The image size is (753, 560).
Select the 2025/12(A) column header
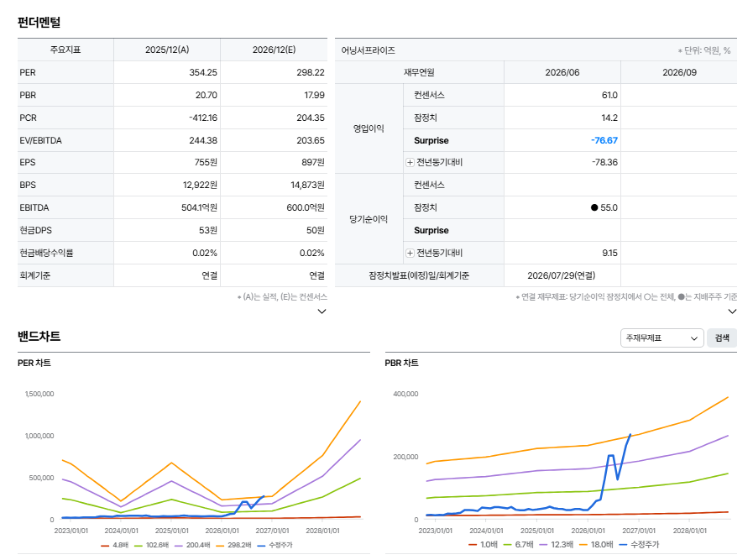[x=167, y=50]
